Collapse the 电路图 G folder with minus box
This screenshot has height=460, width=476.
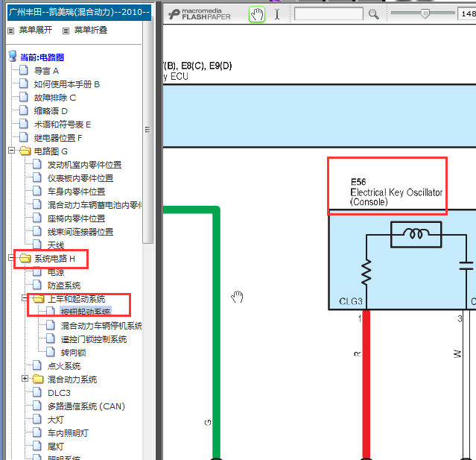click(11, 151)
